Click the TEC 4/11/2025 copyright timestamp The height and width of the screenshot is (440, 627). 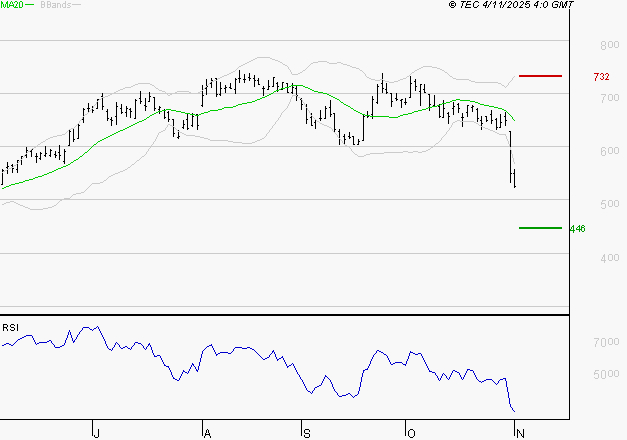click(x=511, y=4)
